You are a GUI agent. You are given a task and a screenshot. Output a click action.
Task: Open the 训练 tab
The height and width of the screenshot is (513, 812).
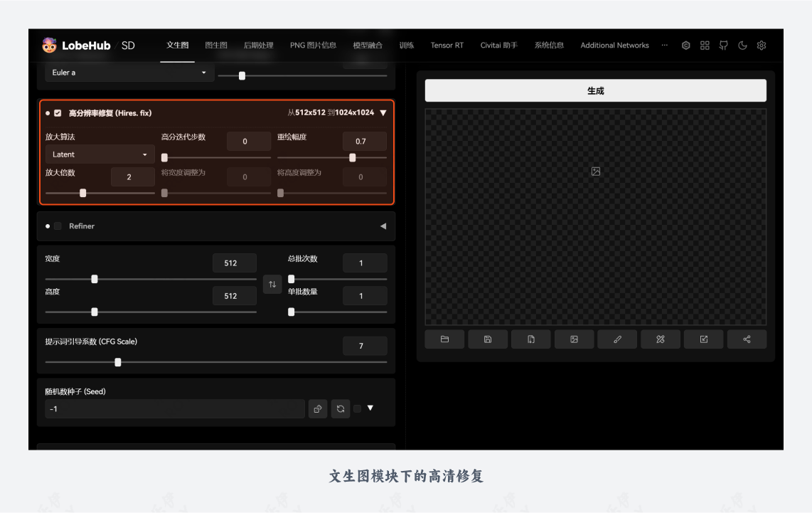[407, 45]
